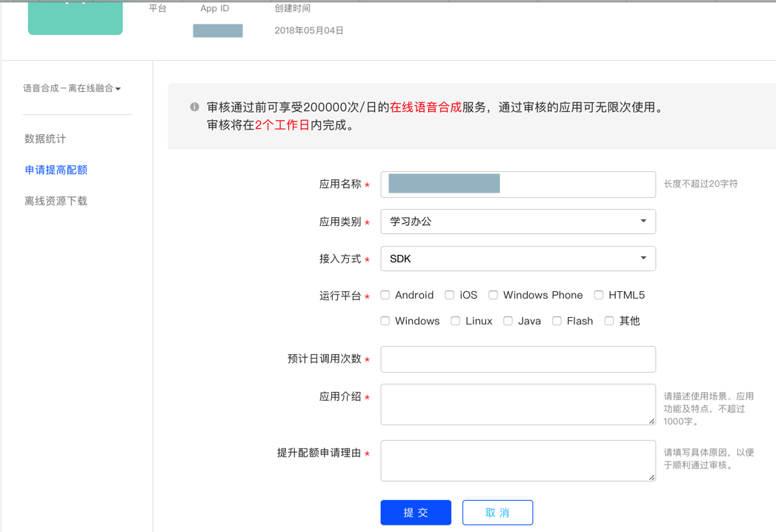Expand the 接入方式 dropdown showing SDK
This screenshot has height=532, width=776.
[518, 259]
